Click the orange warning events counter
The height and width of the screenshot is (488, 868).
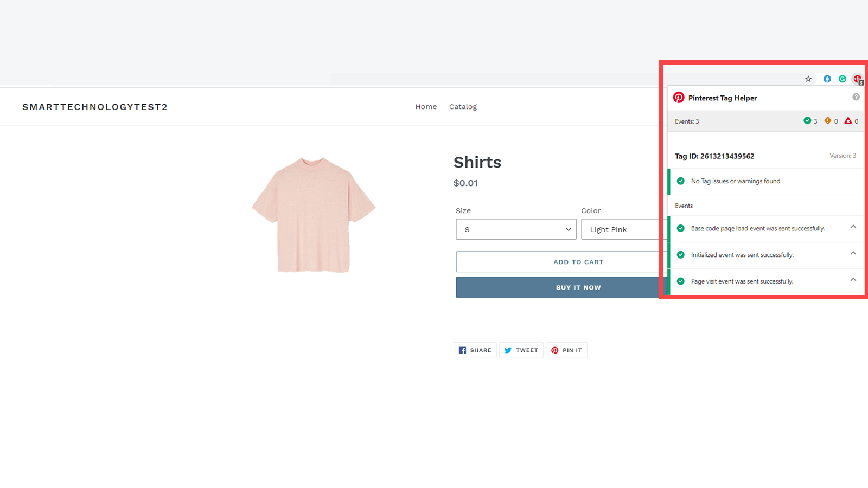click(828, 121)
